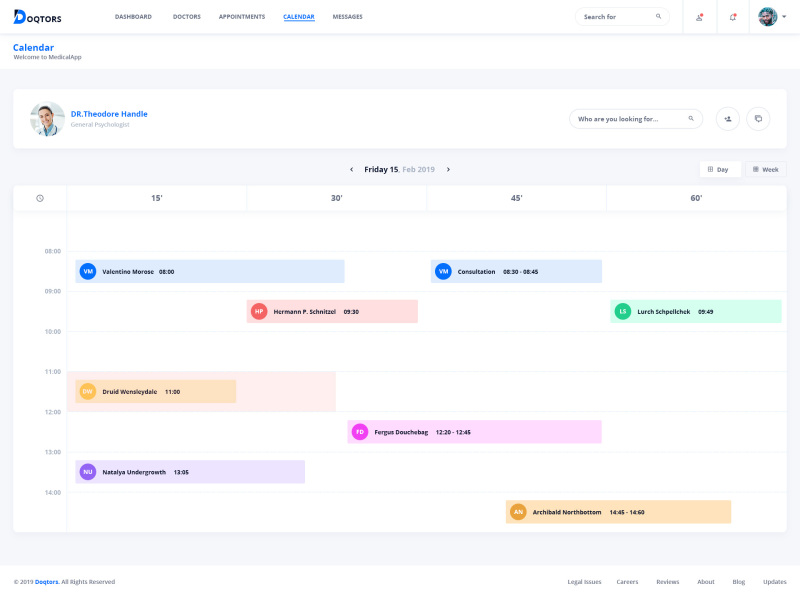Go to the previous day with the left arrow
This screenshot has height=599, width=800.
pos(351,169)
